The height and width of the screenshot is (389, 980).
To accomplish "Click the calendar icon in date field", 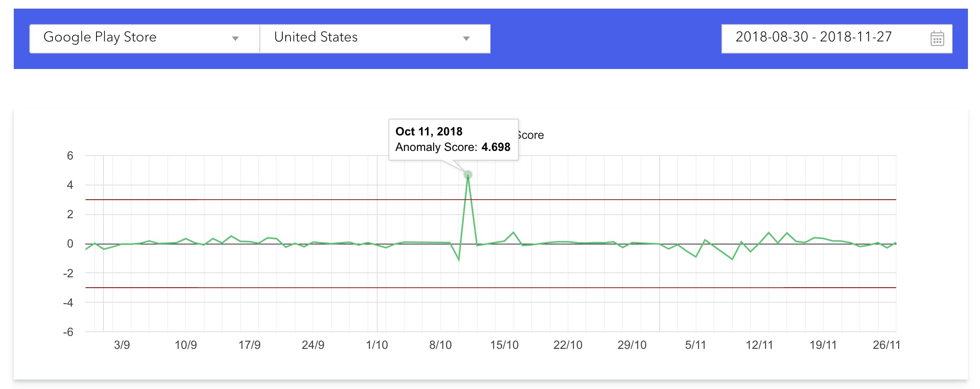I will [x=937, y=39].
